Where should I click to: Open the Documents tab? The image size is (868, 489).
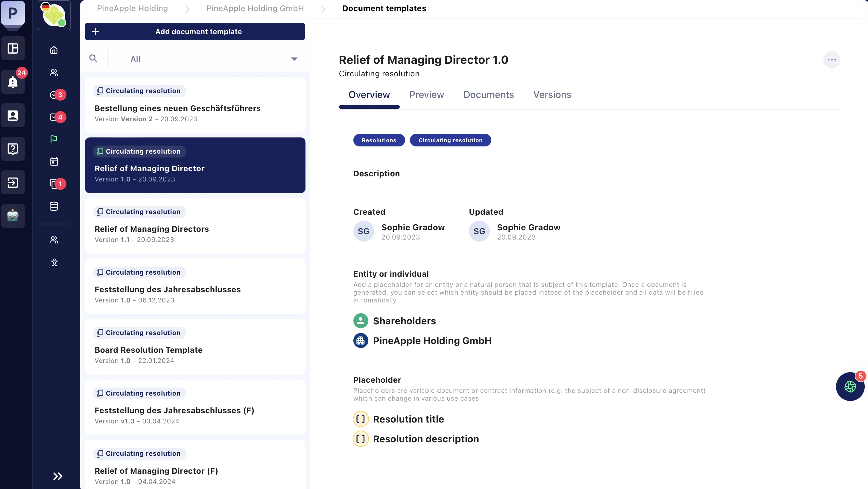point(488,95)
